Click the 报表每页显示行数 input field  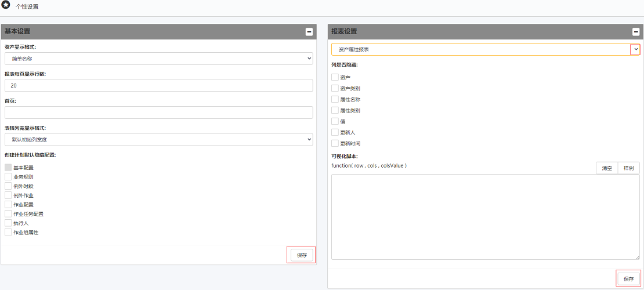pos(158,85)
